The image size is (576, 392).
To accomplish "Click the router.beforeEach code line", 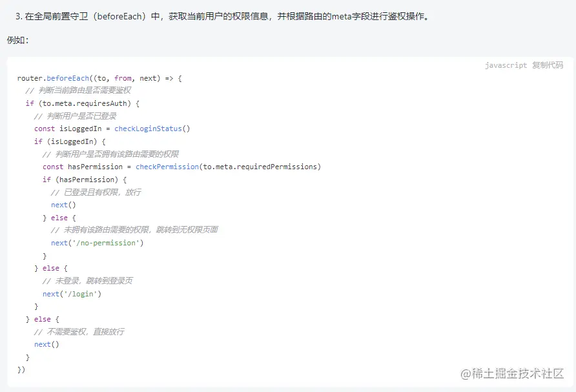I will coord(99,78).
